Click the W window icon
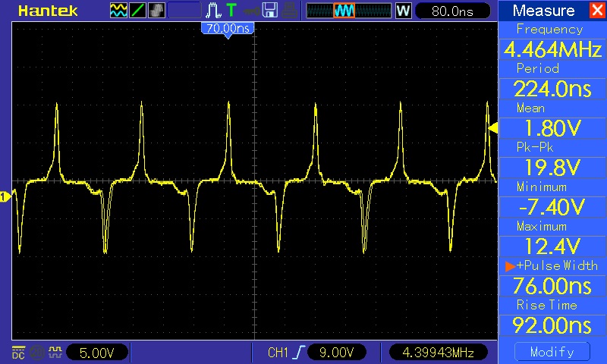This screenshot has height=364, width=607. [x=403, y=11]
